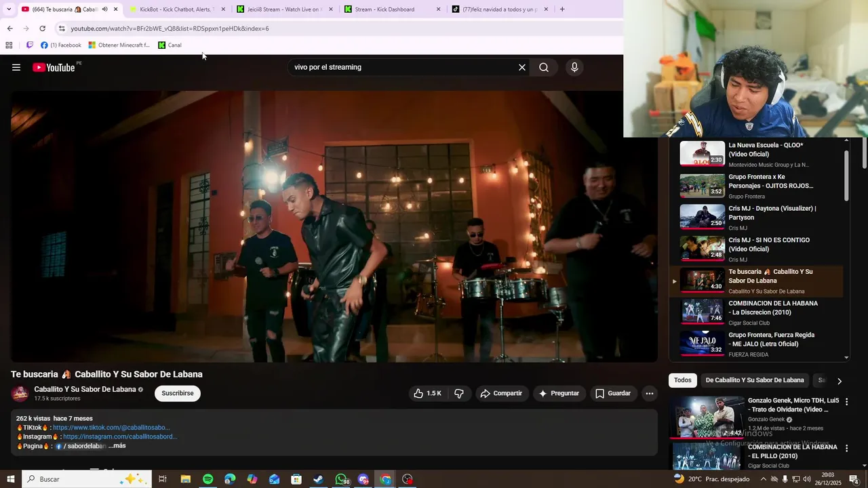Viewport: 868px width, 488px height.
Task: Play La Nueva Escuela - QLOO* playlist item
Action: coord(756,154)
